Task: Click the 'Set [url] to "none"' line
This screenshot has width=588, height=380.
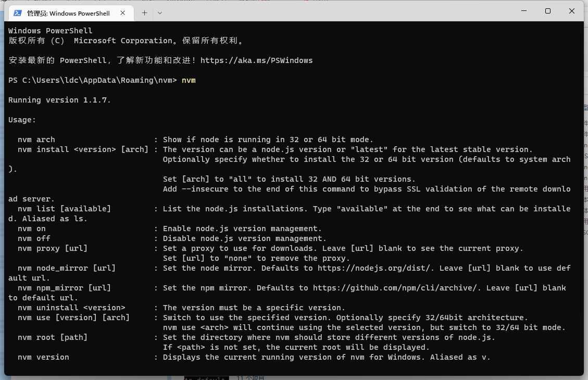Action: [x=256, y=258]
